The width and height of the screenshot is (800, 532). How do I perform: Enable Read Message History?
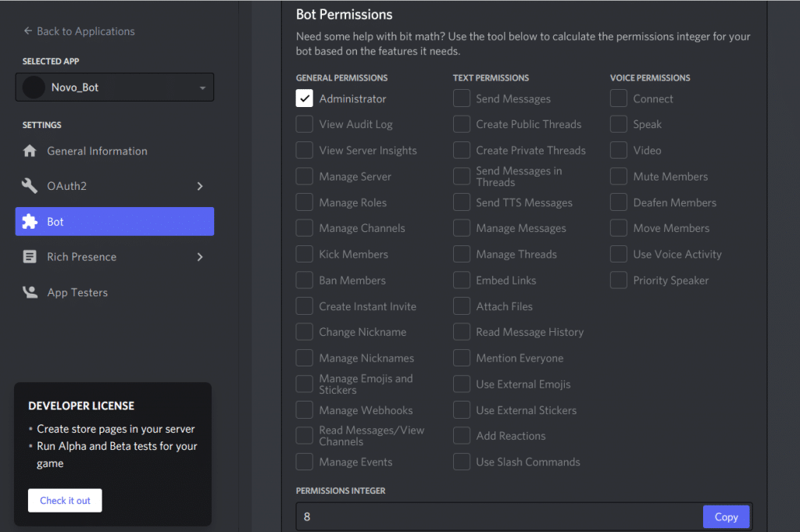[462, 331]
